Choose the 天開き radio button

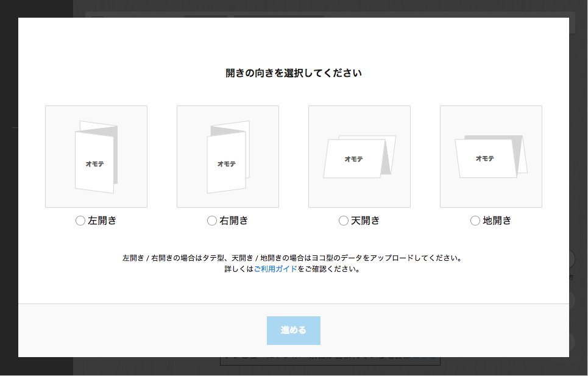pyautogui.click(x=344, y=221)
